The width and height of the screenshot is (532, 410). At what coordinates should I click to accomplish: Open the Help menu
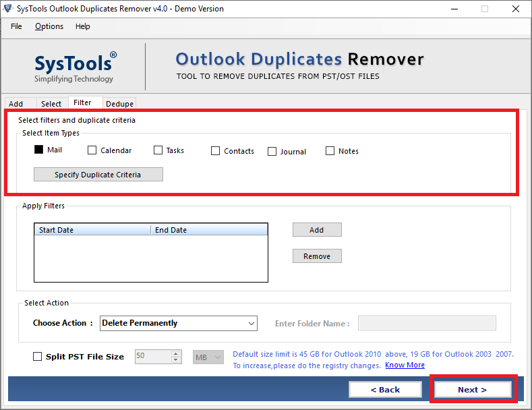click(x=82, y=26)
